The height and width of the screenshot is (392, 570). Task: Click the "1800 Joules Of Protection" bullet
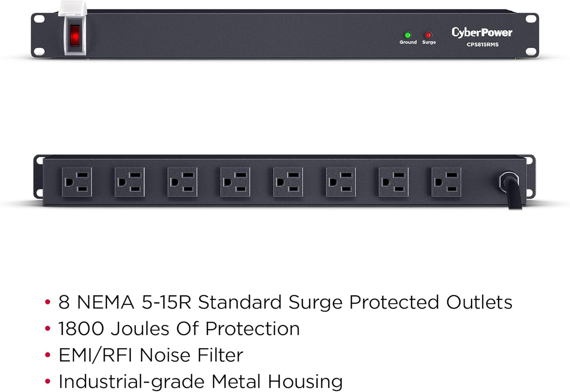pyautogui.click(x=179, y=329)
